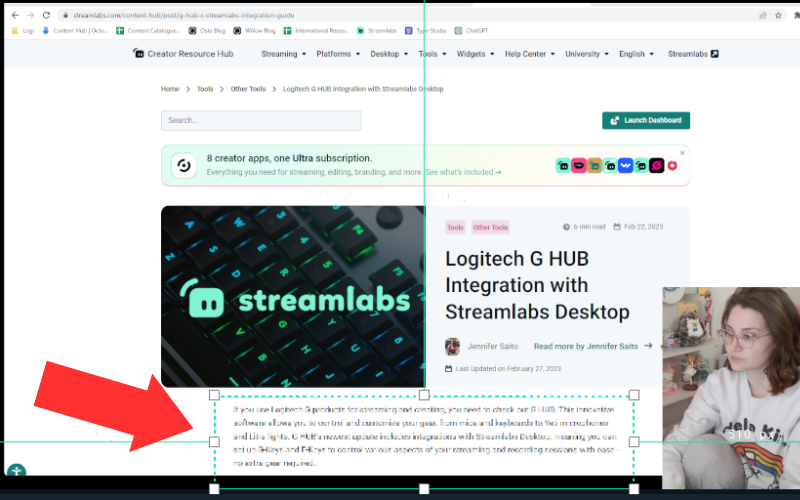Open the Oslo Blog bookmark
This screenshot has width=800, height=500.
click(x=207, y=31)
